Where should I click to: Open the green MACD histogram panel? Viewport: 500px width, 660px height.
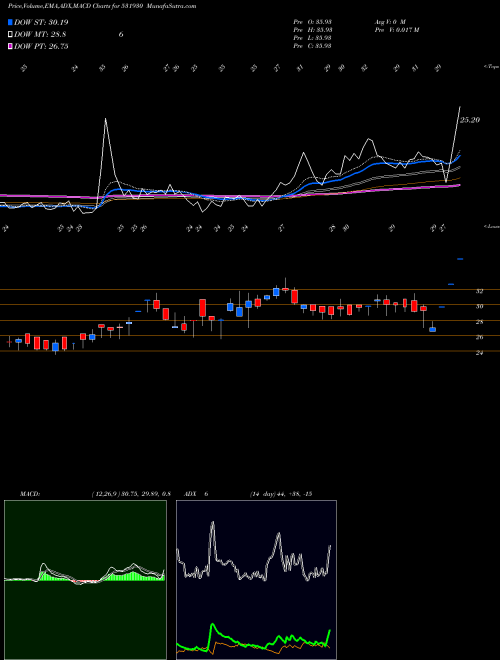pos(85,580)
